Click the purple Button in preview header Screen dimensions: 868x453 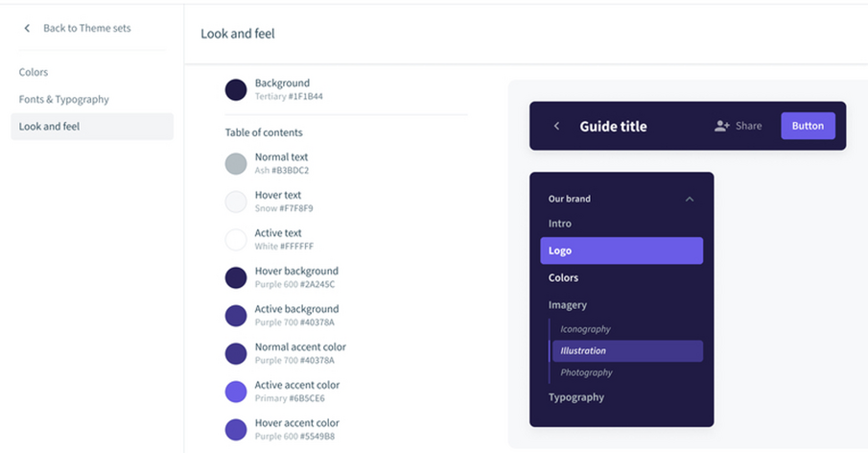pyautogui.click(x=808, y=126)
